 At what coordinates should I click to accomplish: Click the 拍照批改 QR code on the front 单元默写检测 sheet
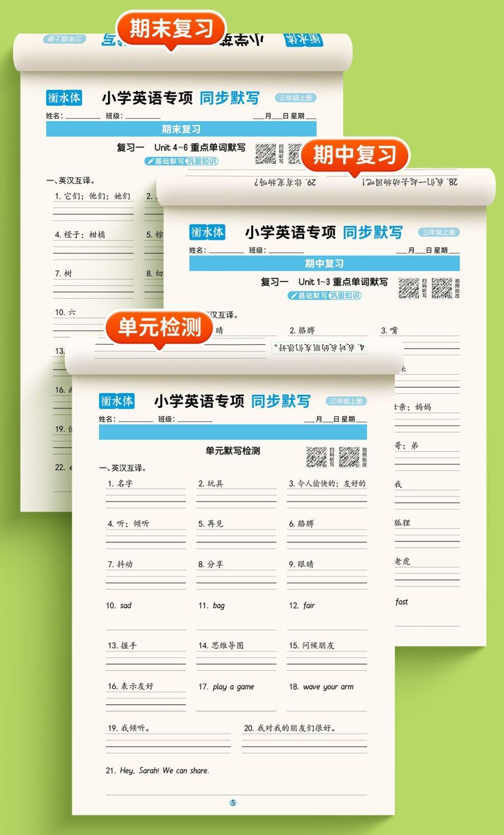[x=349, y=457]
